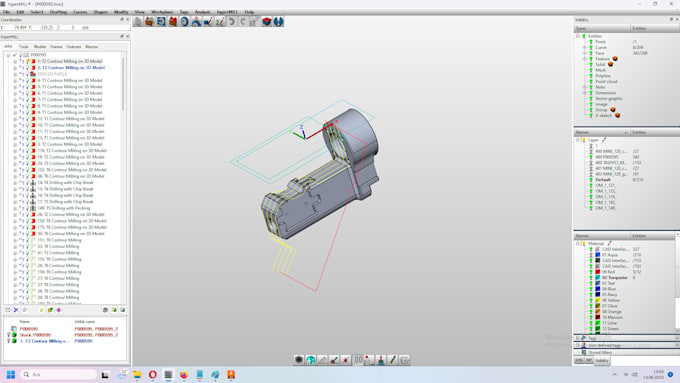The height and width of the screenshot is (383, 680).
Task: Open the Drafting menu
Action: pos(58,12)
